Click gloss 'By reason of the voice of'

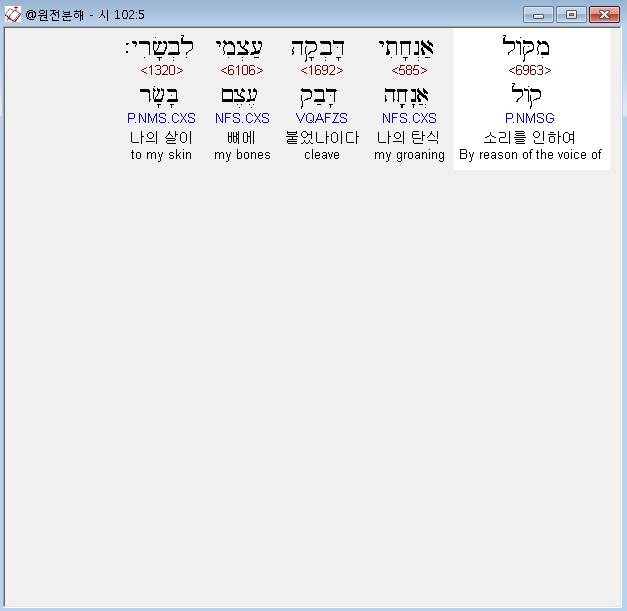530,154
